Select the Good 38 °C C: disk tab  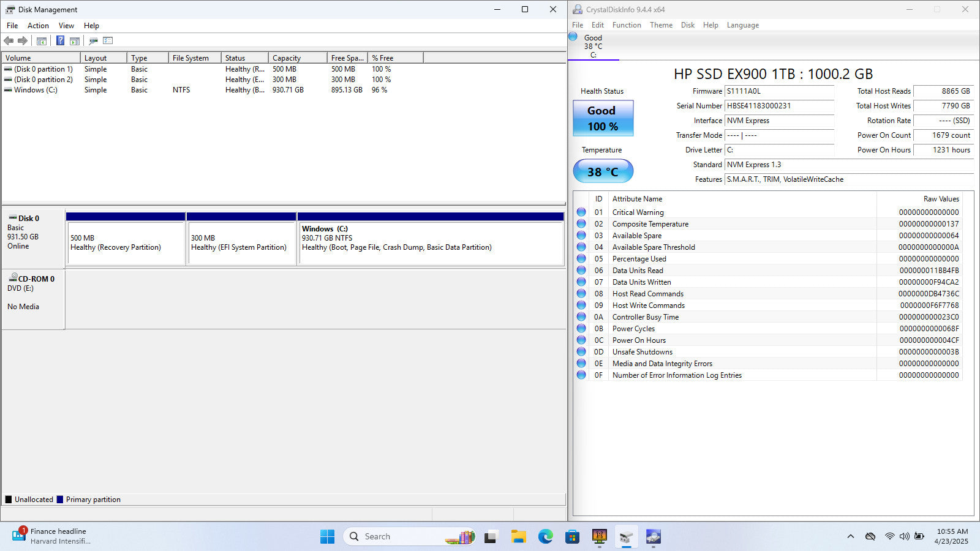593,46
